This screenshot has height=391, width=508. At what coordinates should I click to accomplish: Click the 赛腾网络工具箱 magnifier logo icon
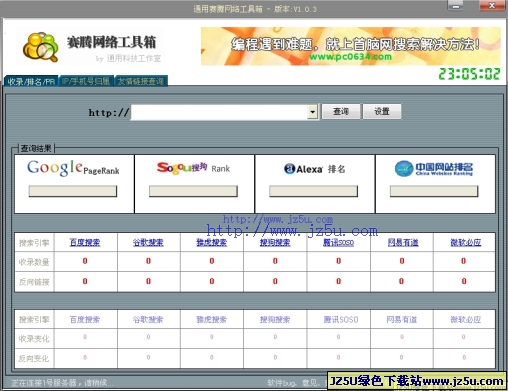pyautogui.click(x=40, y=47)
